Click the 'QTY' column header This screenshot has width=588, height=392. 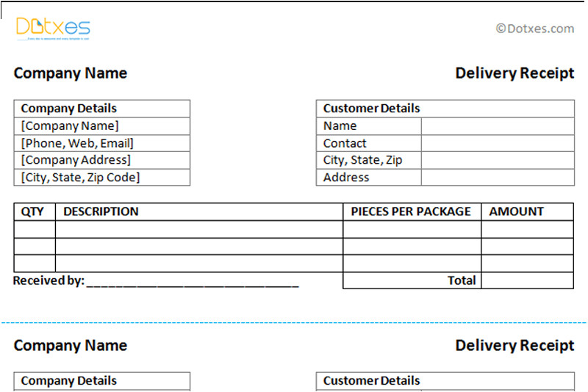click(x=35, y=212)
